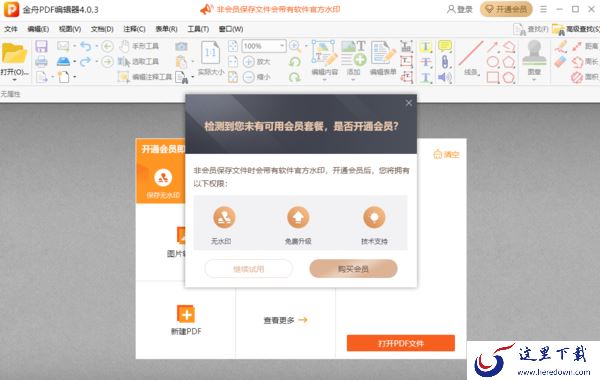
Task: Select the Select tool (选取工具)
Action: [x=139, y=61]
